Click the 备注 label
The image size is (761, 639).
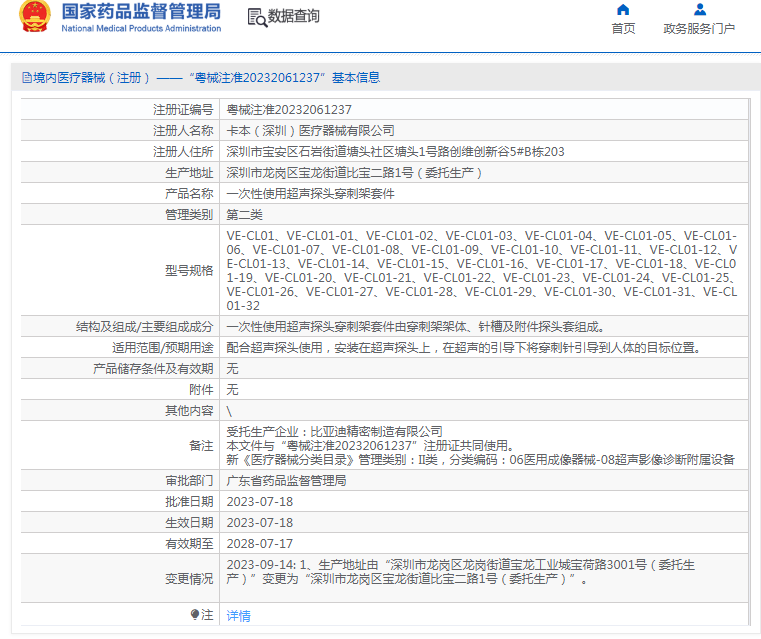201,445
